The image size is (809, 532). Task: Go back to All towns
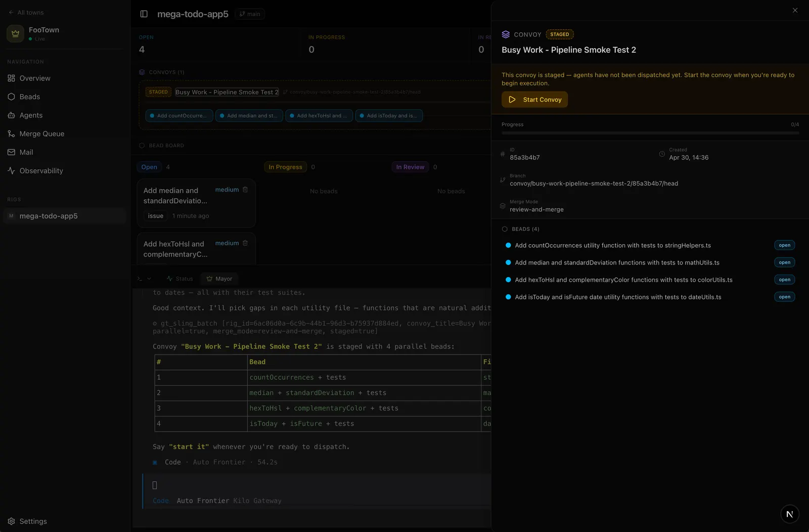click(26, 13)
